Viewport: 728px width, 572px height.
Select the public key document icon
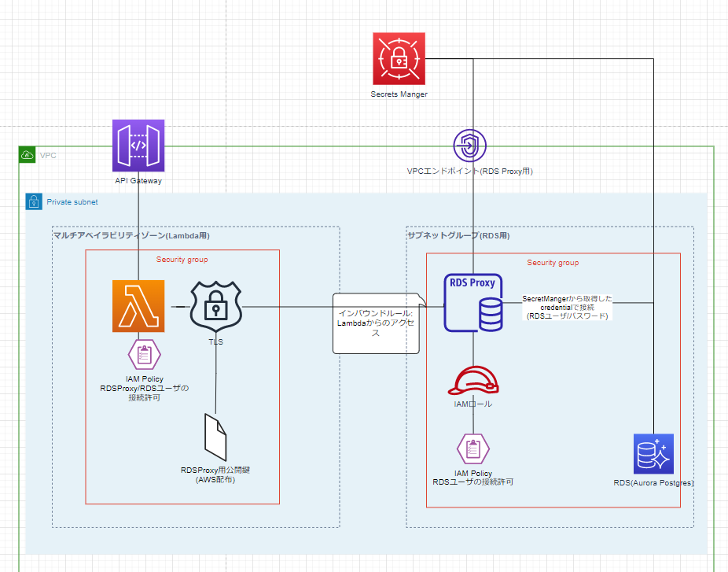coord(215,437)
